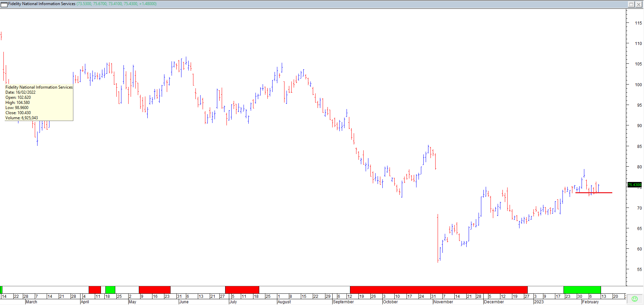The height and width of the screenshot is (305, 644).
Task: Click 'Low: 98.9600' in the data tooltip
Action: [17, 108]
